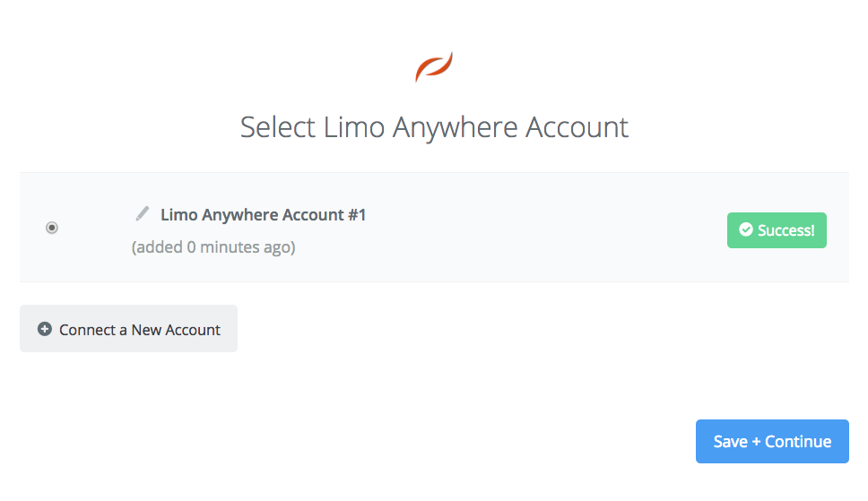The height and width of the screenshot is (501, 868).
Task: Click the 'Success!' label text
Action: (786, 230)
